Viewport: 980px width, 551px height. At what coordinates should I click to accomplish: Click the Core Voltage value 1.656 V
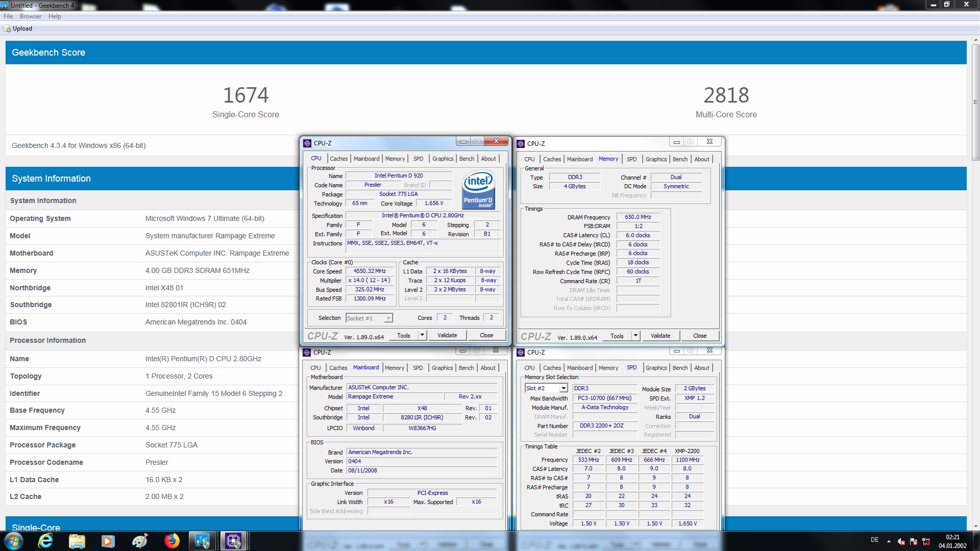434,203
